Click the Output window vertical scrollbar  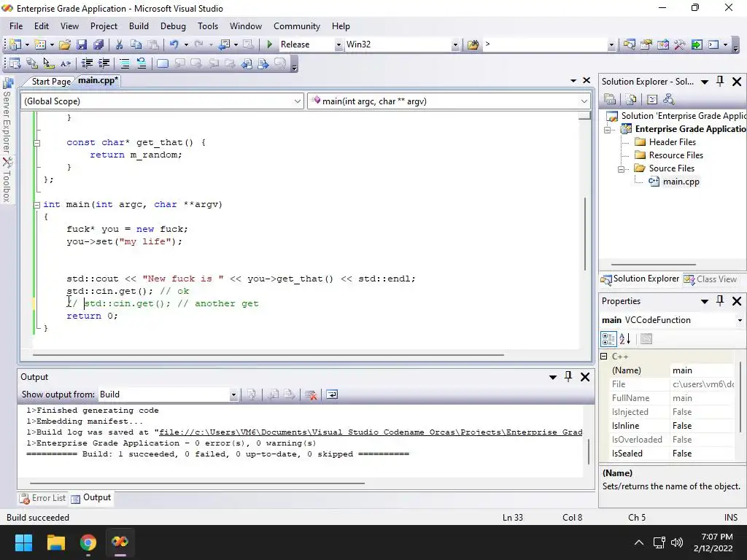(x=589, y=451)
